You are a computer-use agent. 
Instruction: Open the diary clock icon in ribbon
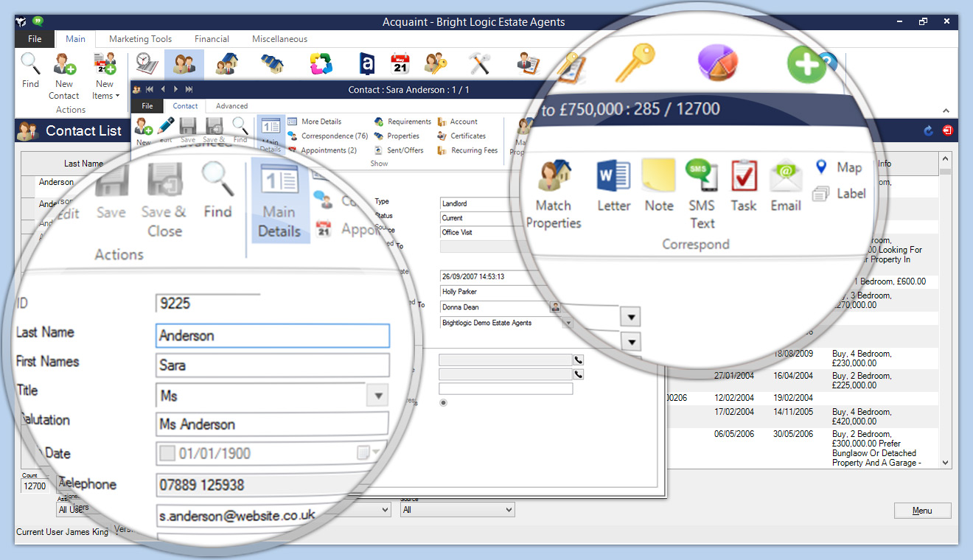pyautogui.click(x=147, y=64)
